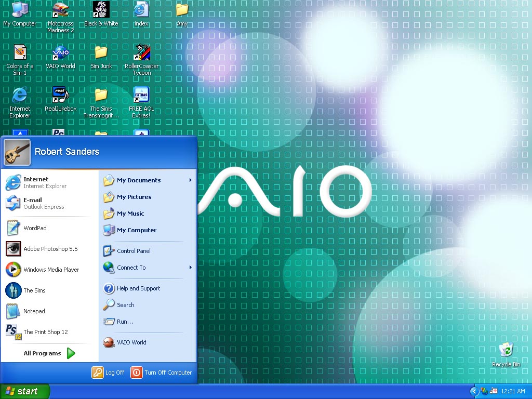Click the Windows flag globe tray icon

pos(484,391)
